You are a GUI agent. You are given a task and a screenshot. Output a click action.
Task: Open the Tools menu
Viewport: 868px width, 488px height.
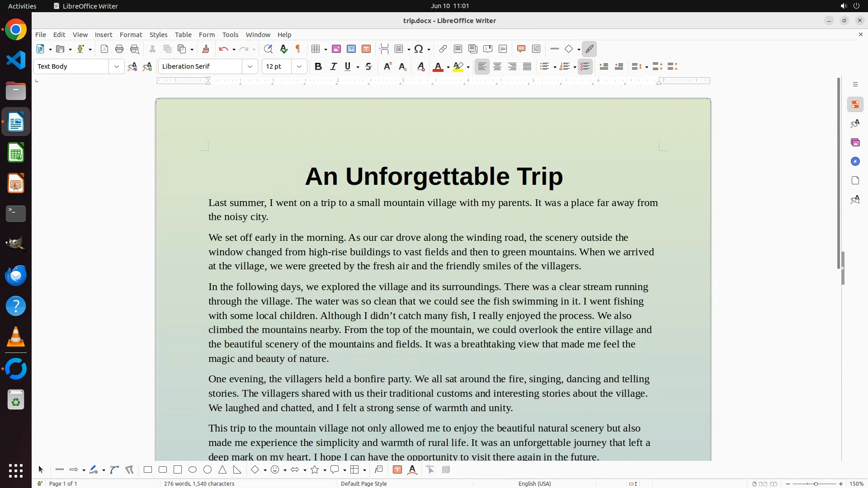point(230,35)
